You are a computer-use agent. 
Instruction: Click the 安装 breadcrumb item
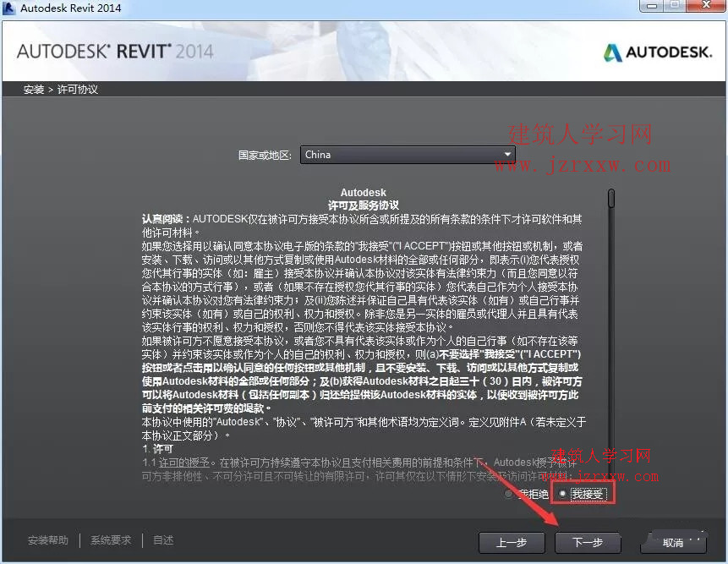pos(34,90)
